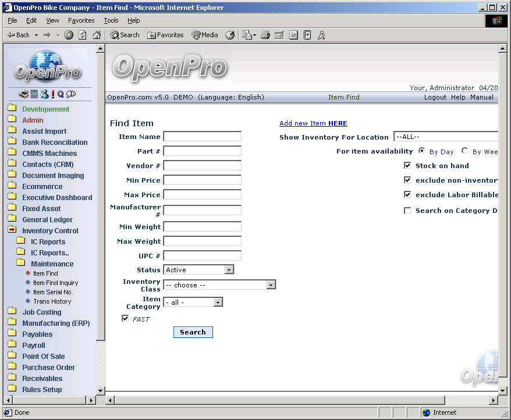Click the red exclamation mark icon in sidebar
Screen dimensions: 511x420
click(53, 94)
